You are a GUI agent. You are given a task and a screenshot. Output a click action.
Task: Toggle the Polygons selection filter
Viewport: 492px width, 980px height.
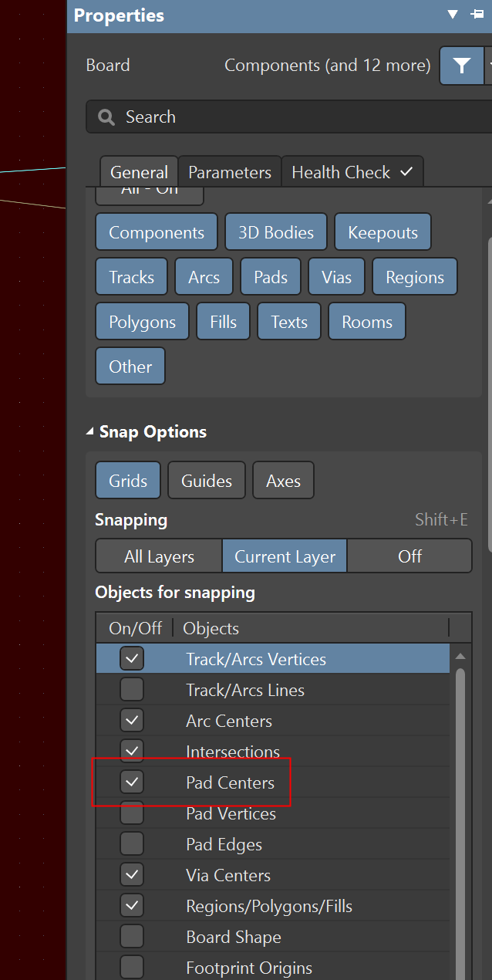click(x=142, y=322)
